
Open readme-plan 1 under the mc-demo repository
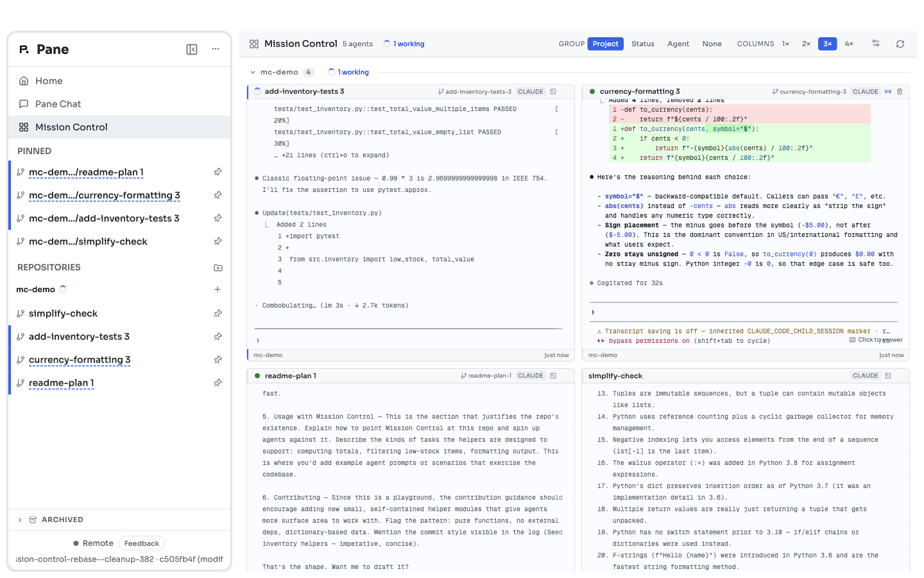click(x=62, y=383)
